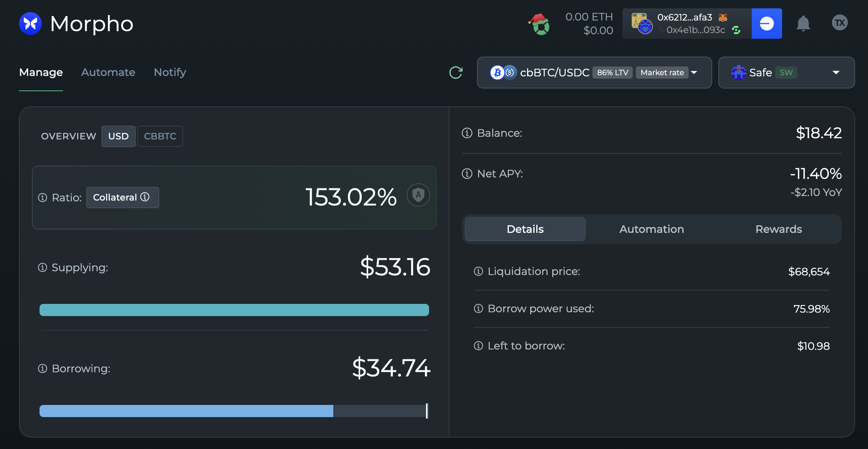Click the info icon beside Left to borrow
Viewport: 868px width, 449px height.
478,346
